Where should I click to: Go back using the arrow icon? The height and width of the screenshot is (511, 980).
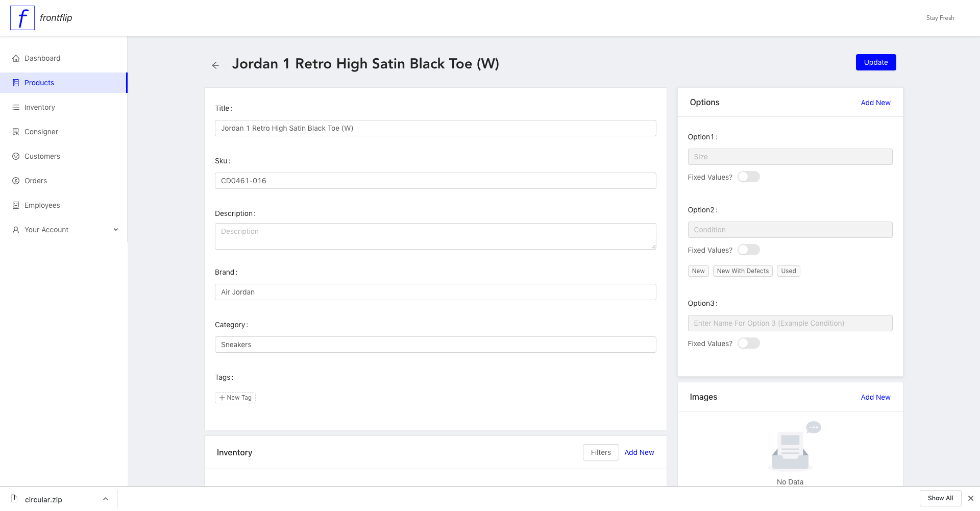pyautogui.click(x=215, y=65)
